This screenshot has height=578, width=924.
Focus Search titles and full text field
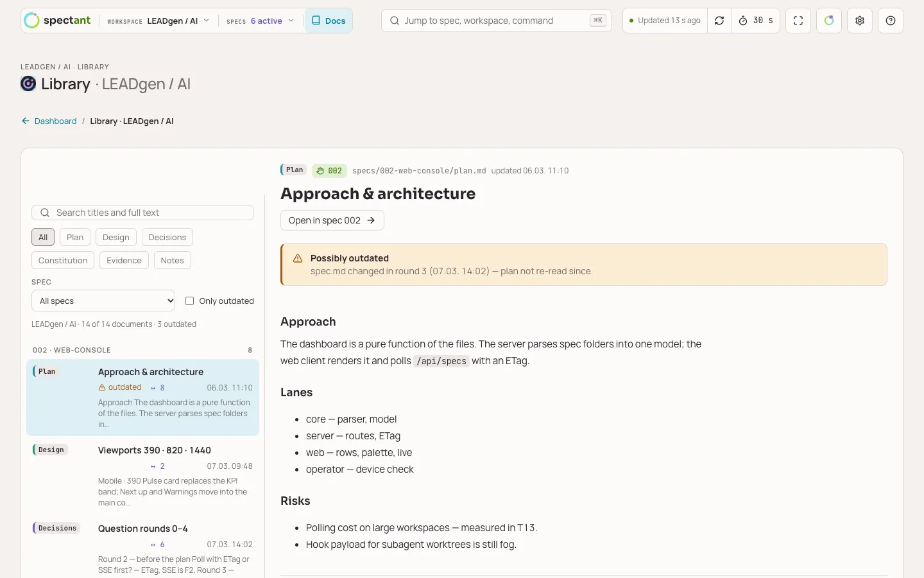click(x=142, y=213)
